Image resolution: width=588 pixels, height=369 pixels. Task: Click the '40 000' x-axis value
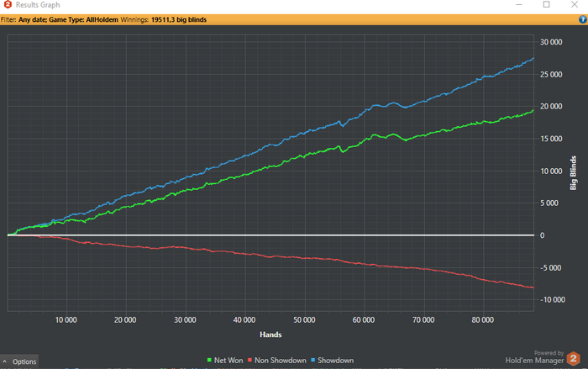point(244,320)
